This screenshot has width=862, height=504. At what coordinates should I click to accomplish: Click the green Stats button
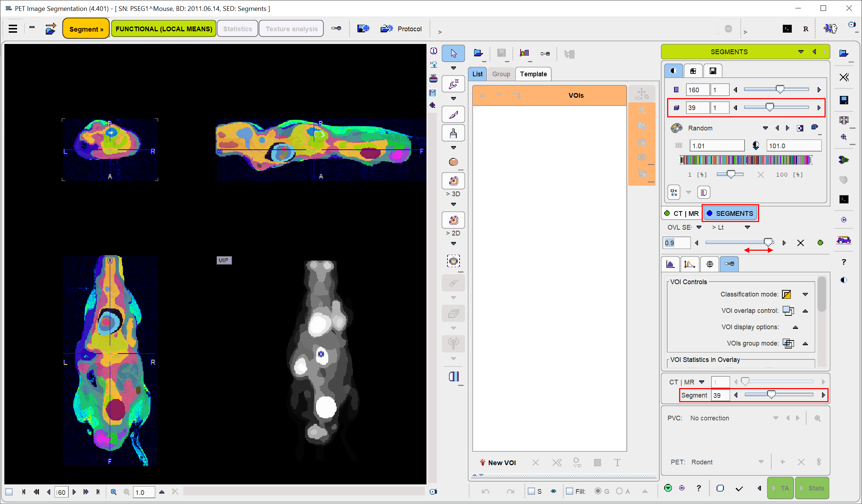(x=812, y=488)
